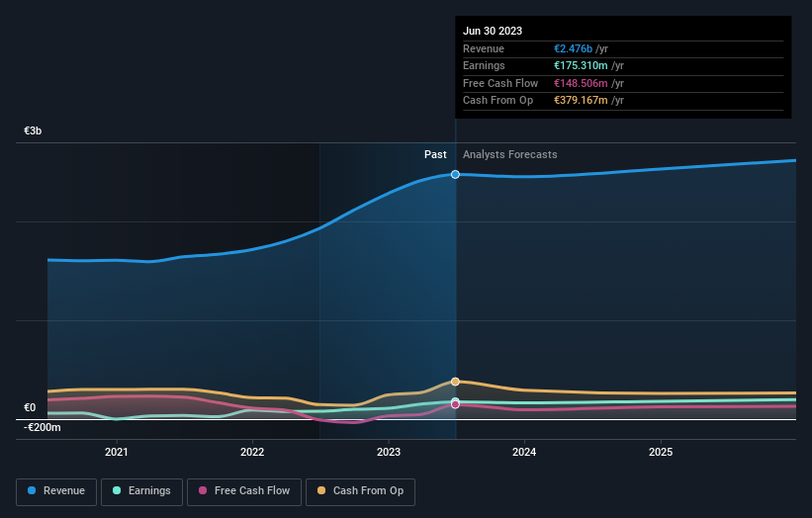Click the Past label on the chart
812x518 pixels.
435,155
